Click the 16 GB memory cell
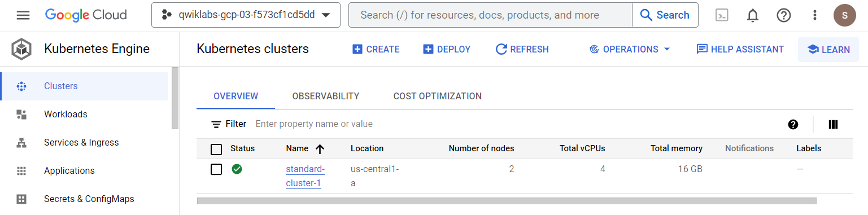868x215 pixels. click(690, 169)
